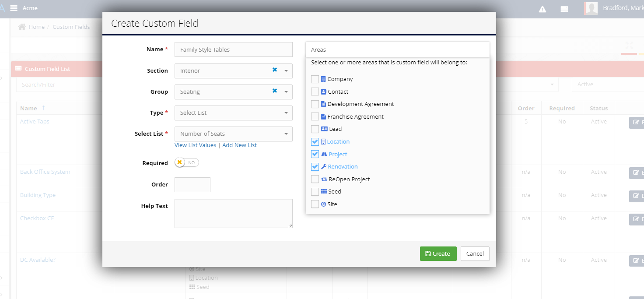The height and width of the screenshot is (299, 644).
Task: Enable the Site area checkbox
Action: click(x=315, y=204)
